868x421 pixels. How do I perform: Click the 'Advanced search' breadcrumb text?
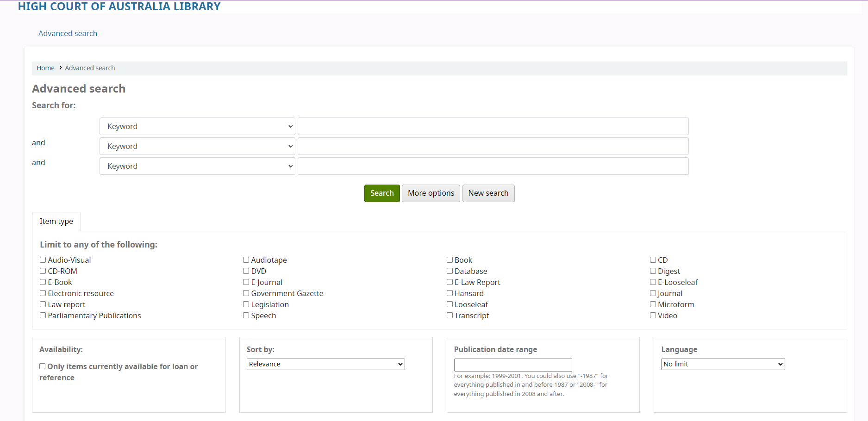[90, 68]
